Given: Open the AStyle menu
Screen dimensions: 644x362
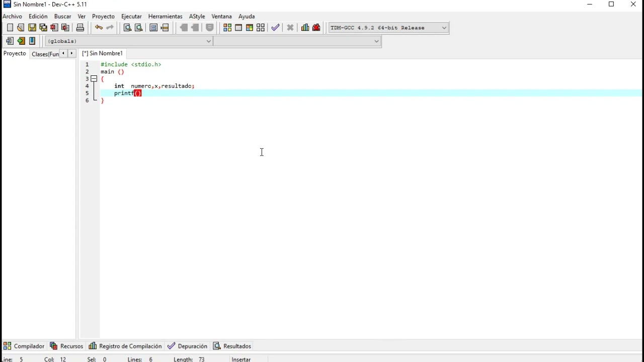Looking at the screenshot, I should 197,17.
